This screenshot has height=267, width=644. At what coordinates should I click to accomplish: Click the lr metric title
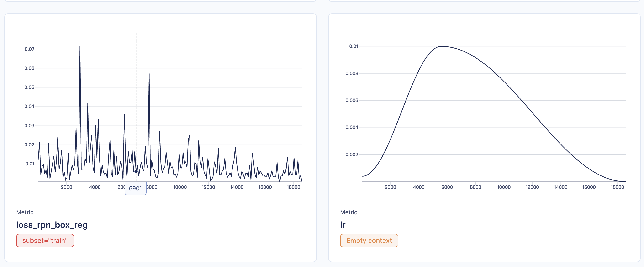pyautogui.click(x=343, y=225)
